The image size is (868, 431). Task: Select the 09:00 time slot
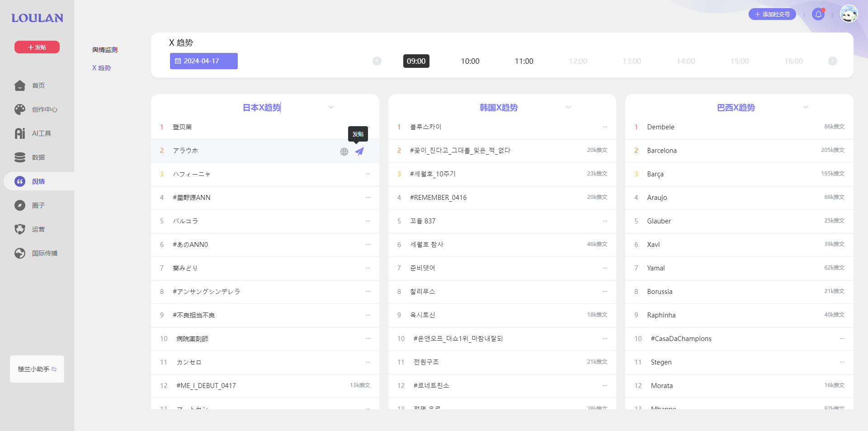point(416,61)
